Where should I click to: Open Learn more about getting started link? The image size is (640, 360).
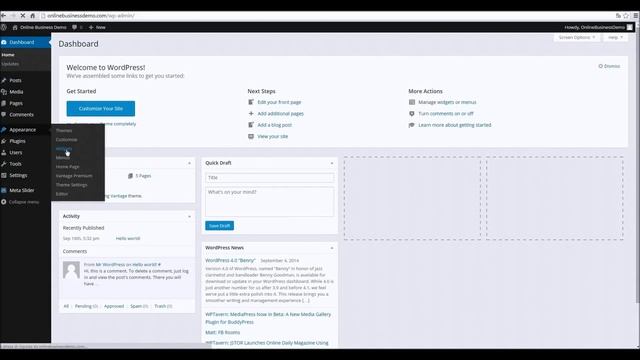454,125
